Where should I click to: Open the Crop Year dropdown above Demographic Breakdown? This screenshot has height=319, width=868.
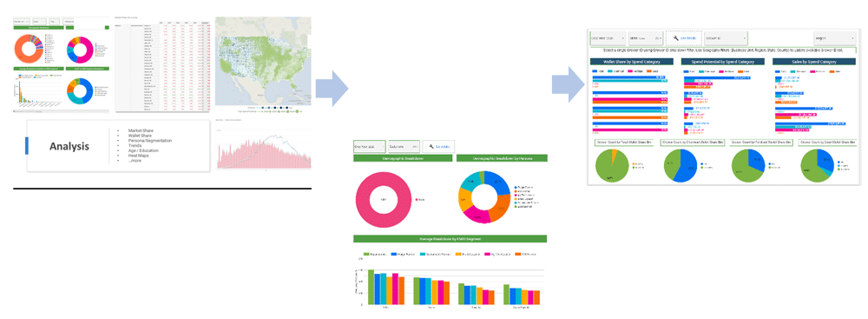pyautogui.click(x=370, y=147)
